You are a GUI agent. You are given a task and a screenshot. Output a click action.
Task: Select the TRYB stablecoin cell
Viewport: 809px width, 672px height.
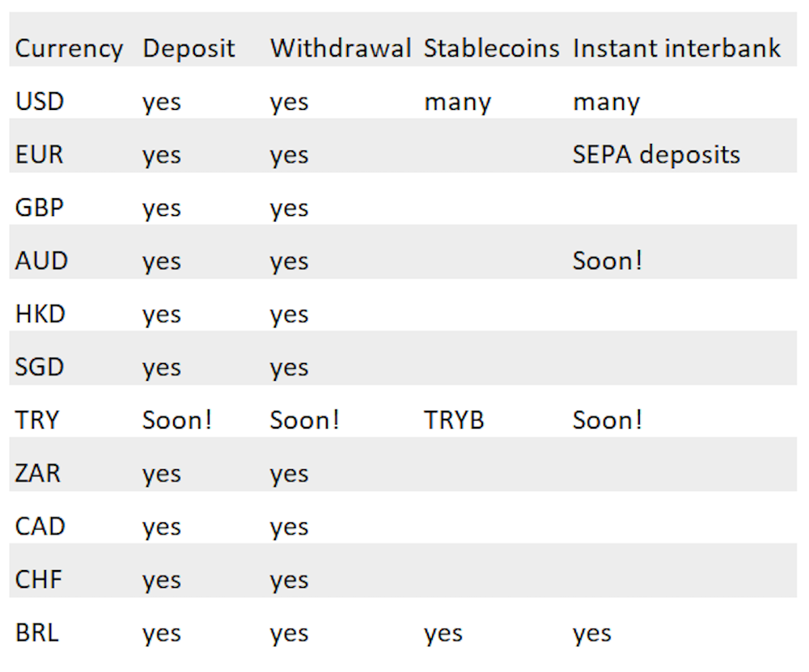point(454,421)
